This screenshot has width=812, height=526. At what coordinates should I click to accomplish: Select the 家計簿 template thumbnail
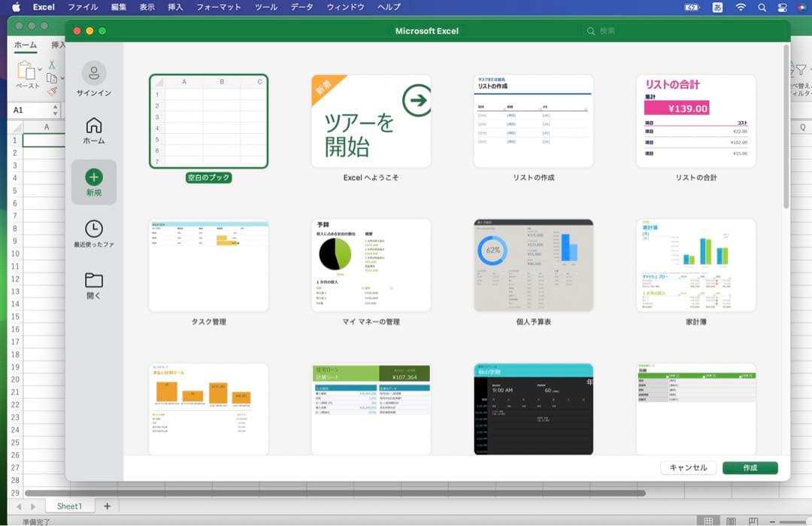coord(695,265)
